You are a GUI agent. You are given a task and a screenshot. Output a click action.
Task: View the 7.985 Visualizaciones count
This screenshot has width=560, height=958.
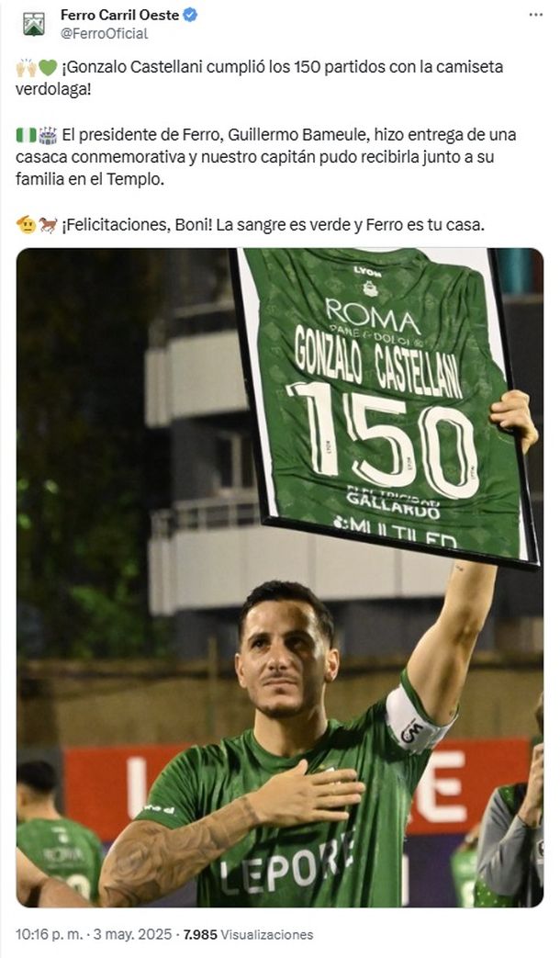click(x=248, y=934)
